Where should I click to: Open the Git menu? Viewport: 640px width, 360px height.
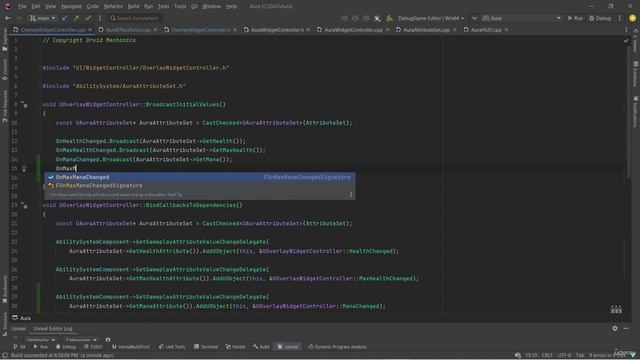coord(194,7)
